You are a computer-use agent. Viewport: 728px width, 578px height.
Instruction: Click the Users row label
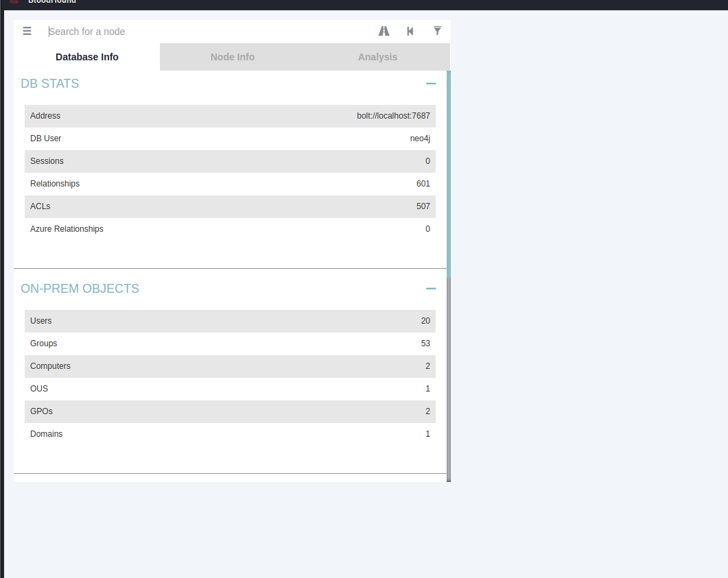[41, 321]
